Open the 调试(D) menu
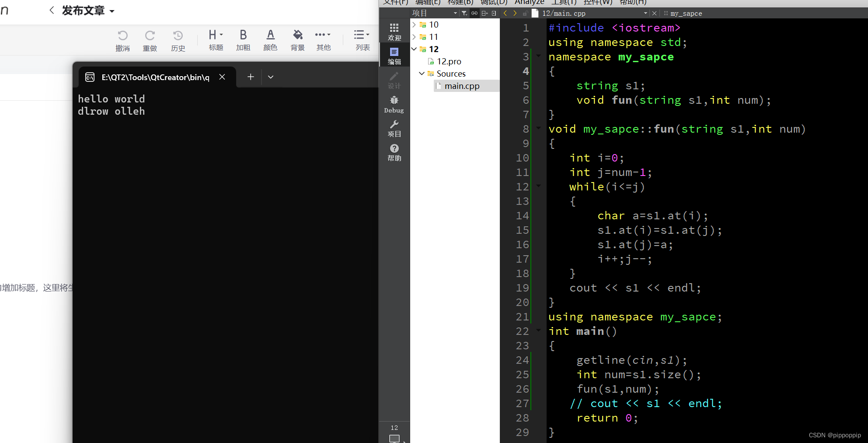The image size is (868, 443). point(494,2)
